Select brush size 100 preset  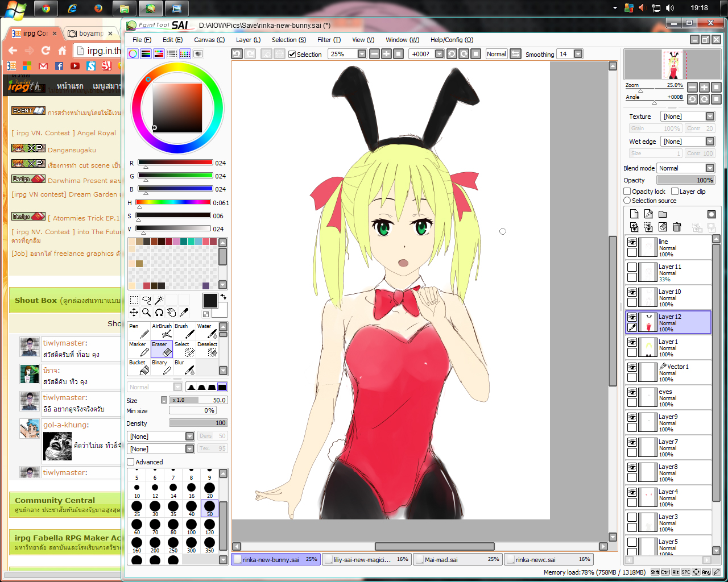[191, 526]
